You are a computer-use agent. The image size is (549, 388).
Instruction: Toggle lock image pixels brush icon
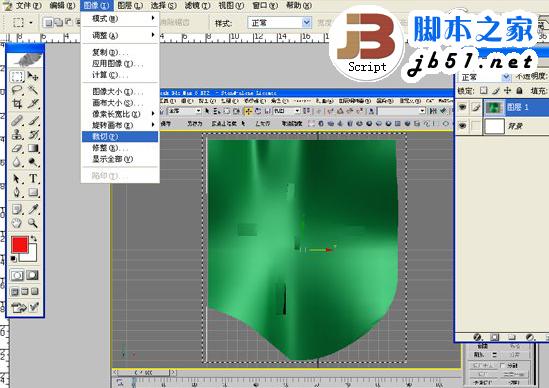[495, 91]
